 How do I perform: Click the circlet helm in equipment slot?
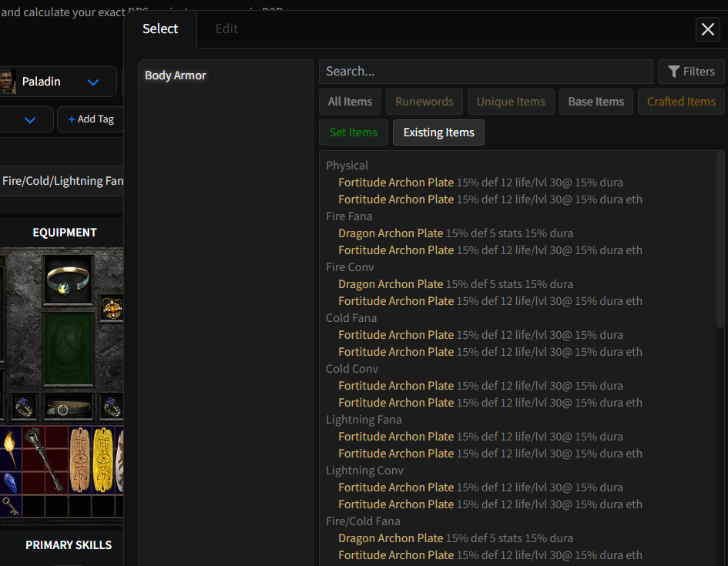pos(69,280)
